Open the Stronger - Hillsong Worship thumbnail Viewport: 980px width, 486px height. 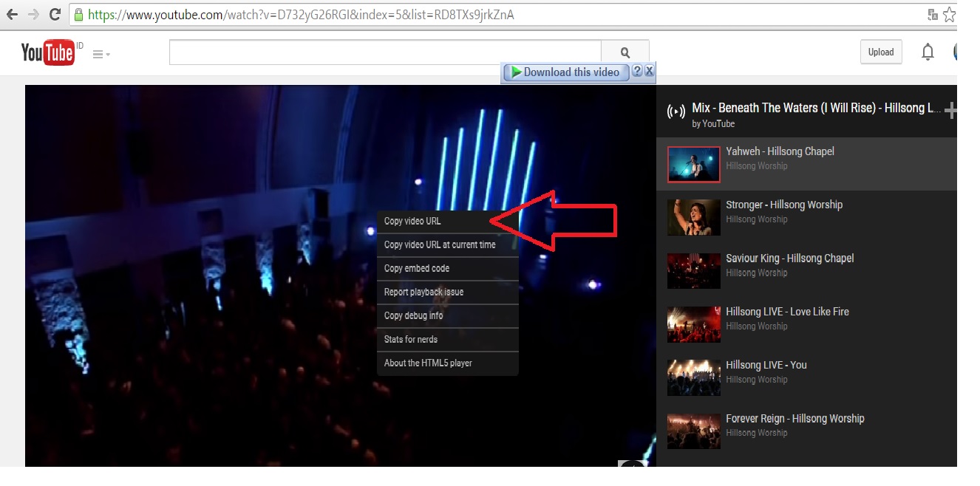point(693,217)
